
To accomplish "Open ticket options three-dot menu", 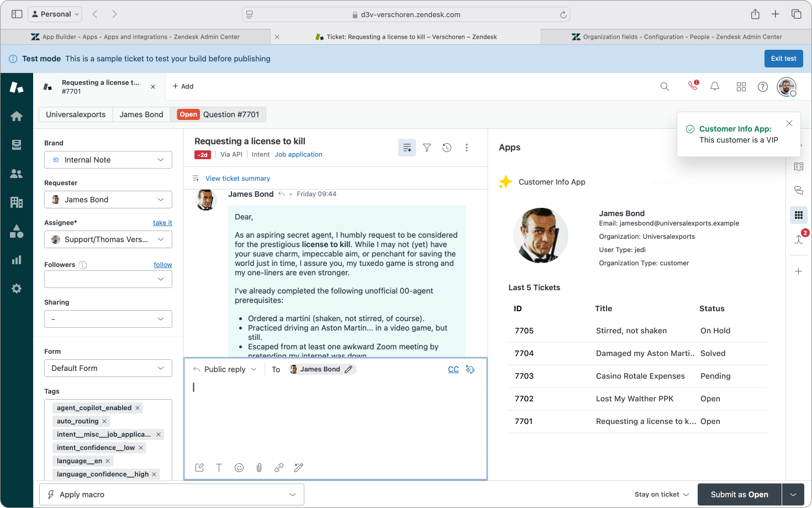I will tap(467, 148).
